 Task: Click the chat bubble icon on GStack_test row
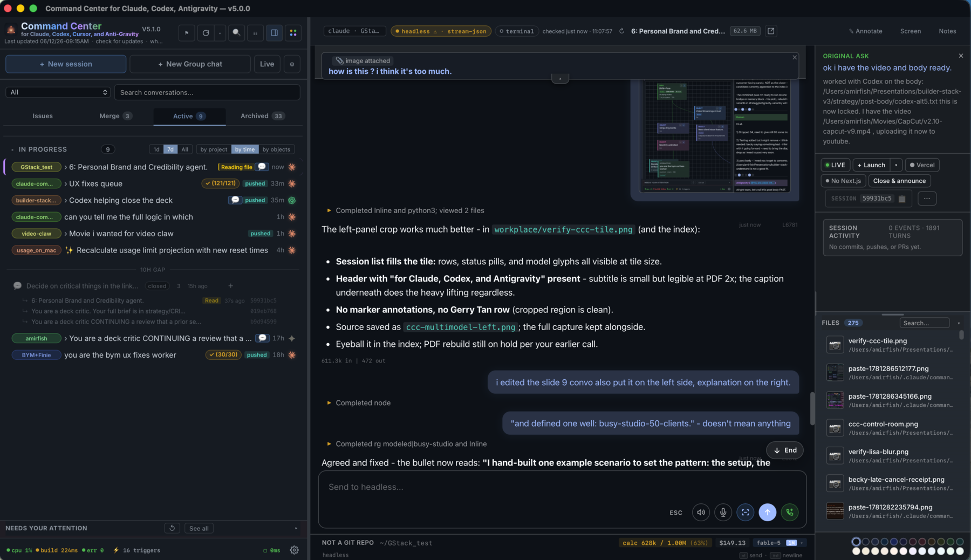pos(262,167)
